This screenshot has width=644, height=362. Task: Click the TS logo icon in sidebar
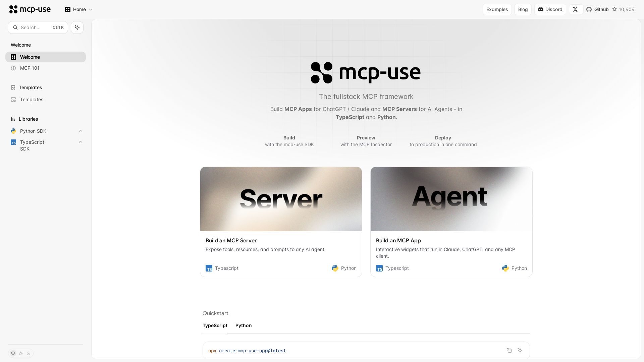(x=13, y=142)
